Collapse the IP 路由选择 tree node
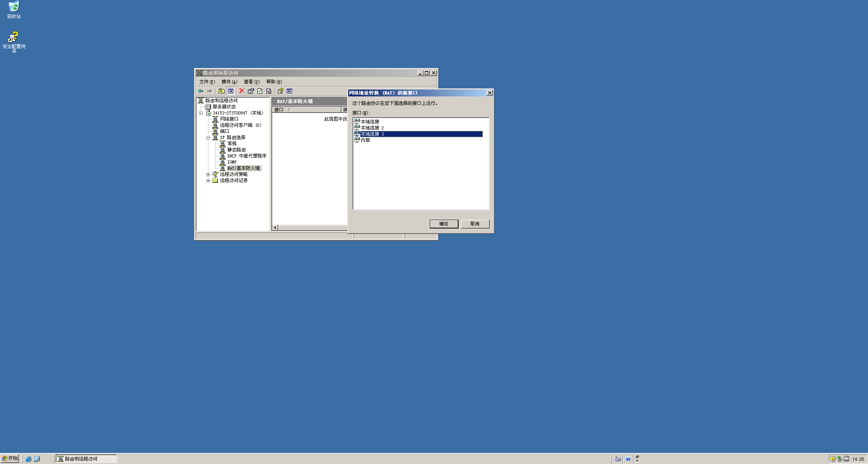The width and height of the screenshot is (868, 464). (208, 138)
